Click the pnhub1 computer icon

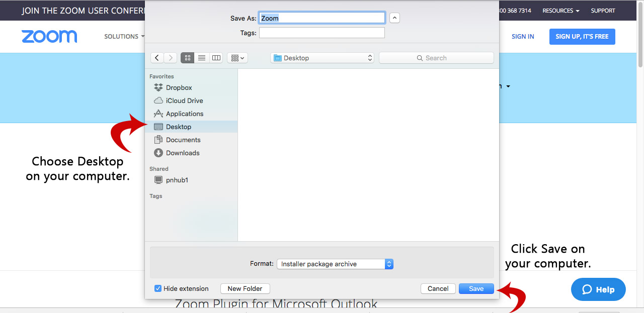coord(158,180)
